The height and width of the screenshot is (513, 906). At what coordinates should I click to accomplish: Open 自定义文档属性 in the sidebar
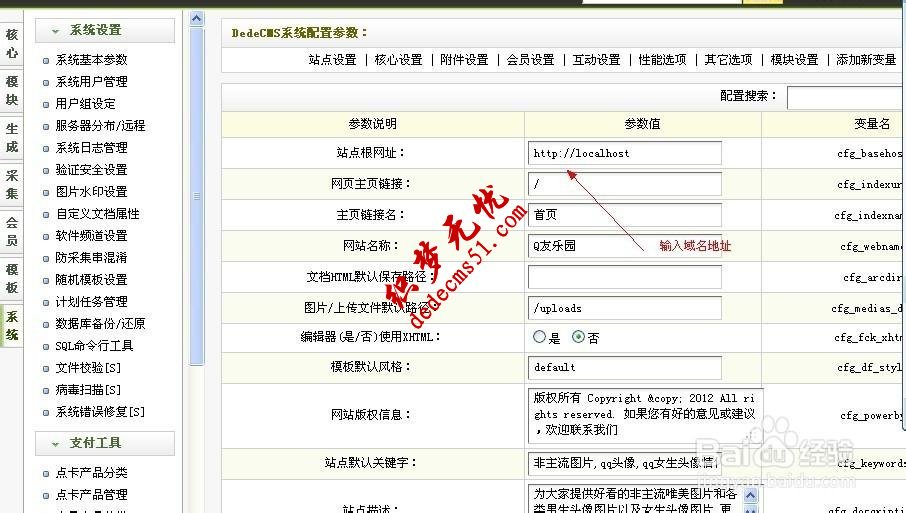[97, 214]
